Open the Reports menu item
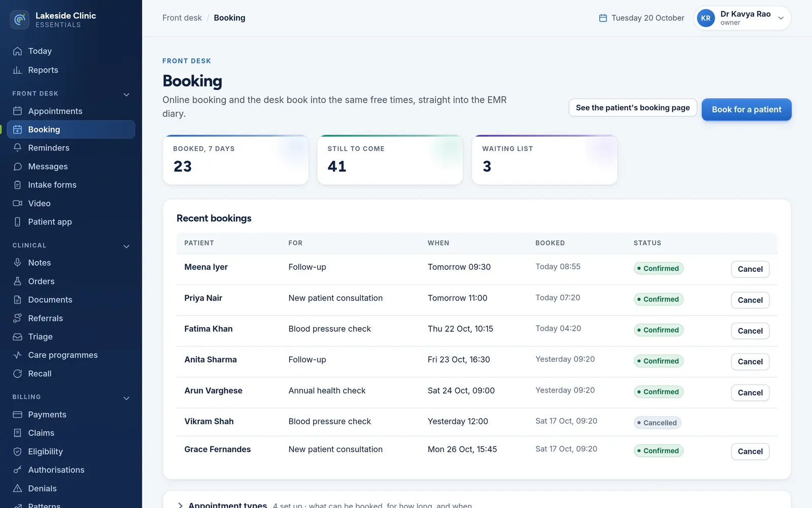 [71, 70]
